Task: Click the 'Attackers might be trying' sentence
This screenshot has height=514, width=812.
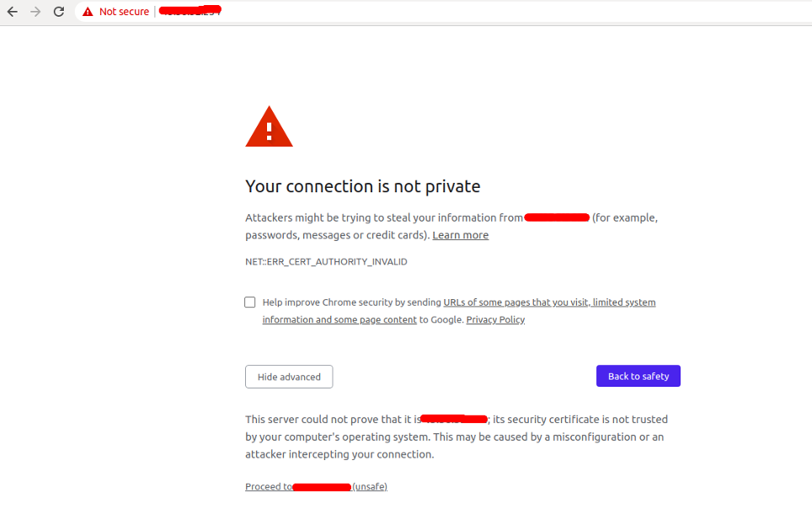Action: tap(451, 227)
